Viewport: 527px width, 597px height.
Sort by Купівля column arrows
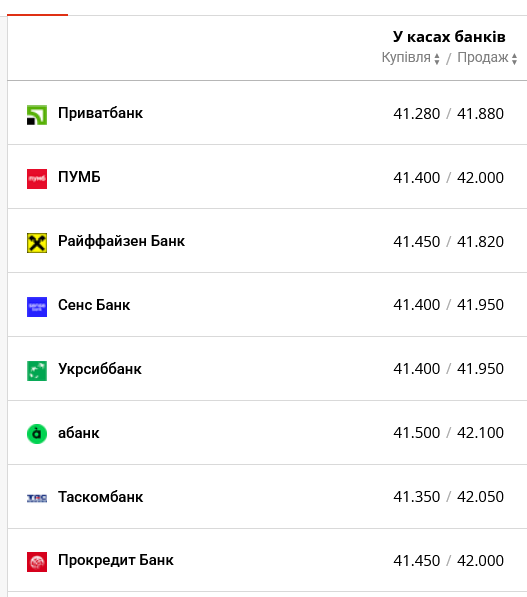click(437, 59)
